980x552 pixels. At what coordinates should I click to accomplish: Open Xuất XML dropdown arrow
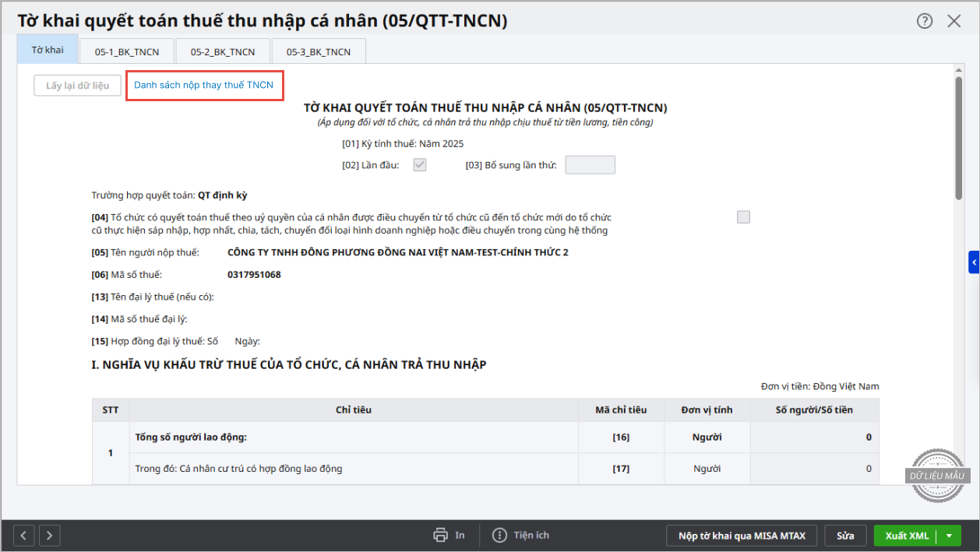[948, 536]
